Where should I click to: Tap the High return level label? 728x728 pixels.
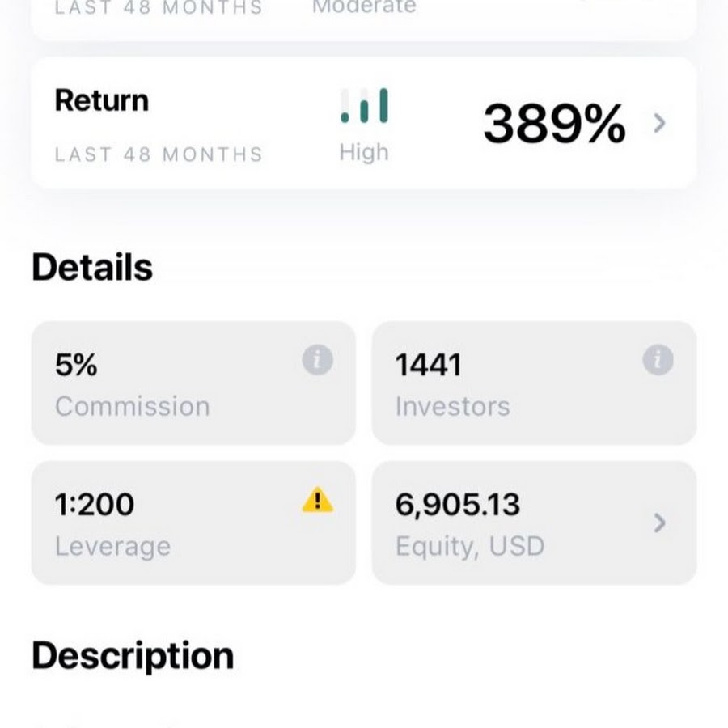click(x=364, y=152)
